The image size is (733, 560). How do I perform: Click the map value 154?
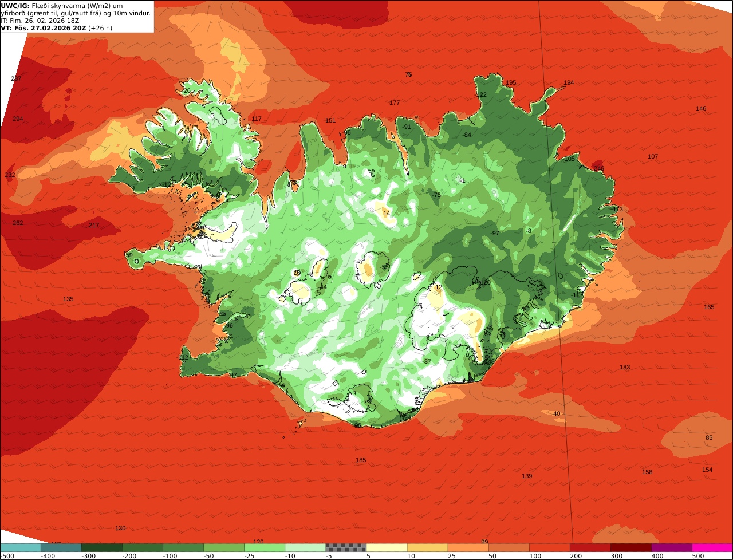(707, 470)
